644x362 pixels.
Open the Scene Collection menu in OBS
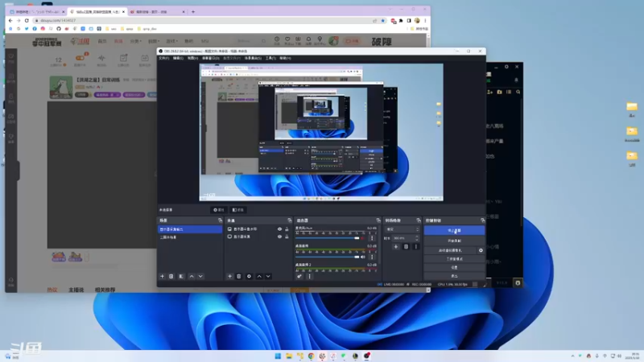(x=253, y=58)
